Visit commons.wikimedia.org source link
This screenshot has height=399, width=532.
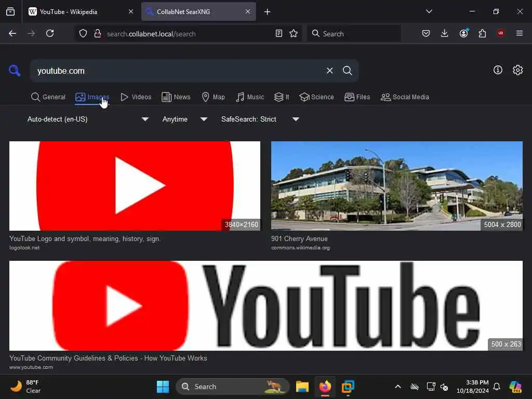click(300, 248)
